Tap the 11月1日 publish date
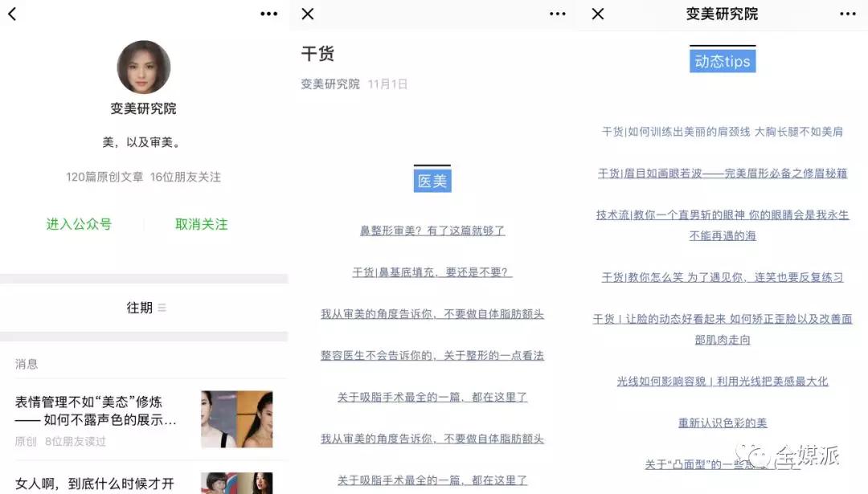Screen dimensions: 868x494 (x=387, y=84)
